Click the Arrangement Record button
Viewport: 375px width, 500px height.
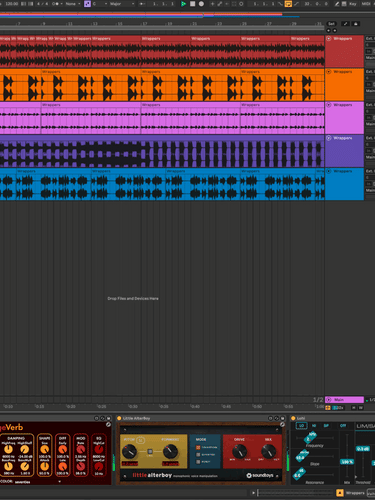[201, 4]
